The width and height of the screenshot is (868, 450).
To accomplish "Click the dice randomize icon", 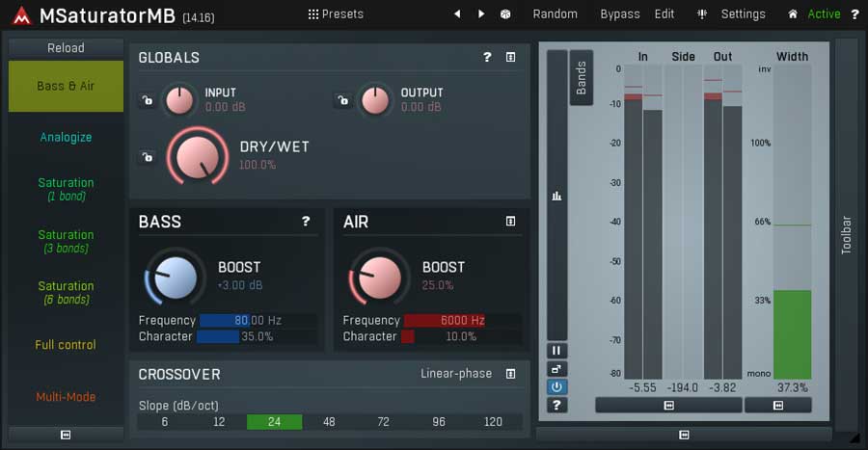I will point(505,14).
